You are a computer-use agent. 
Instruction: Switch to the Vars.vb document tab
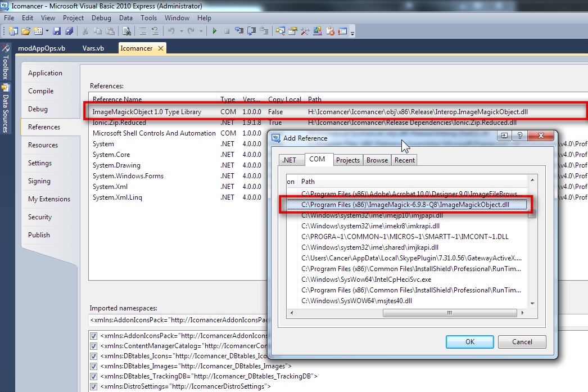click(x=93, y=48)
